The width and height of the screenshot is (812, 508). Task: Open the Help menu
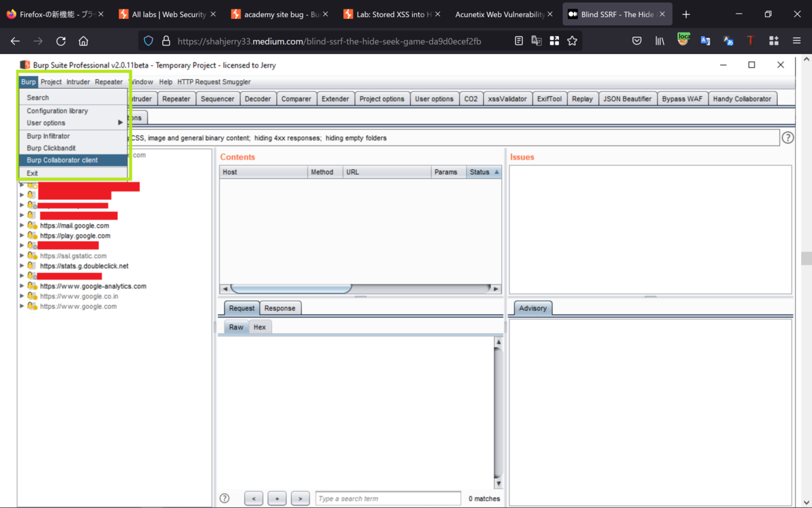(166, 82)
